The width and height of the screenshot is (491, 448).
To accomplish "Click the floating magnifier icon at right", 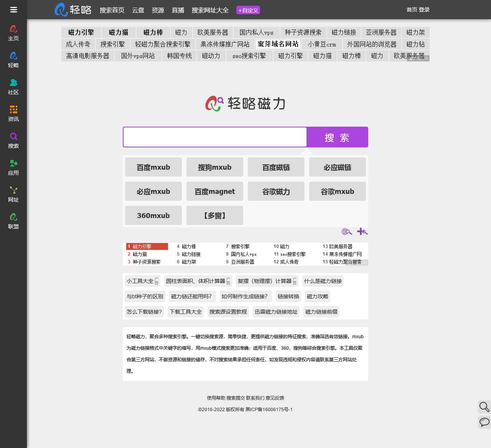I will point(484,407).
